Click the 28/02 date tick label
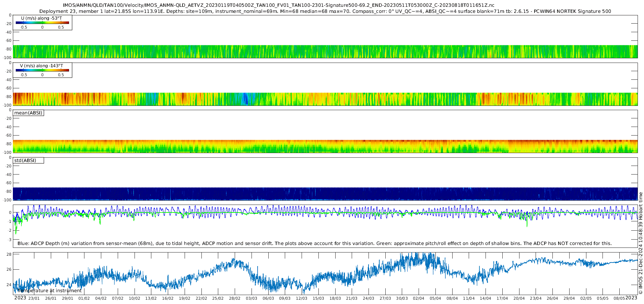The width and height of the screenshot is (644, 304). point(235,298)
